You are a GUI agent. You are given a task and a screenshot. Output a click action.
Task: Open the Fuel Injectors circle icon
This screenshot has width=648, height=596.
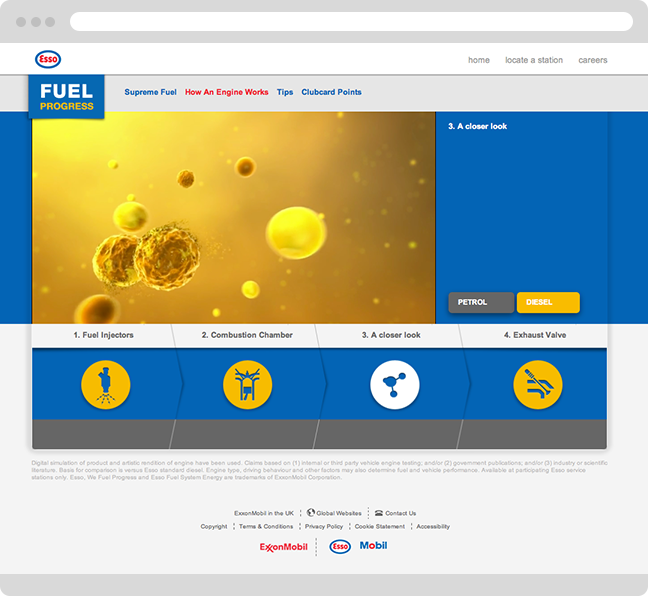(106, 385)
